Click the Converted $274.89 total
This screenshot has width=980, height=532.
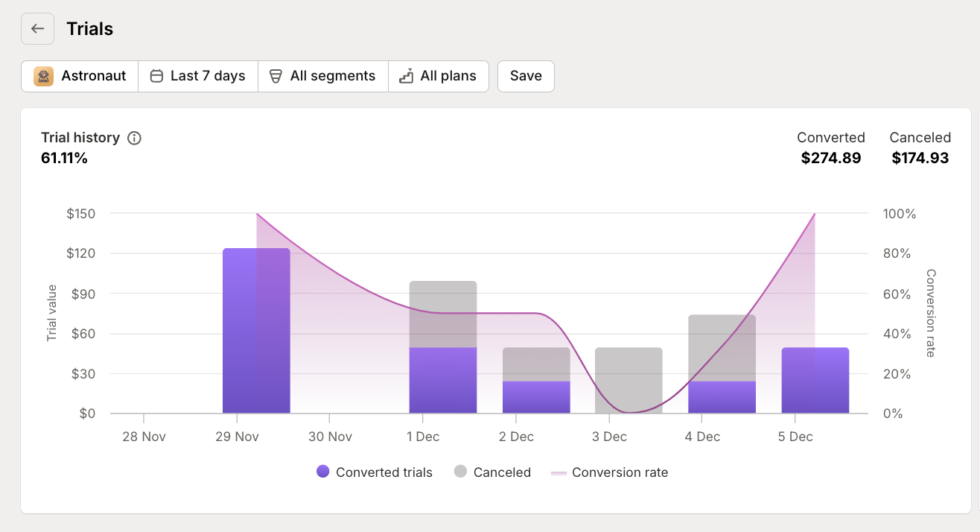point(830,158)
